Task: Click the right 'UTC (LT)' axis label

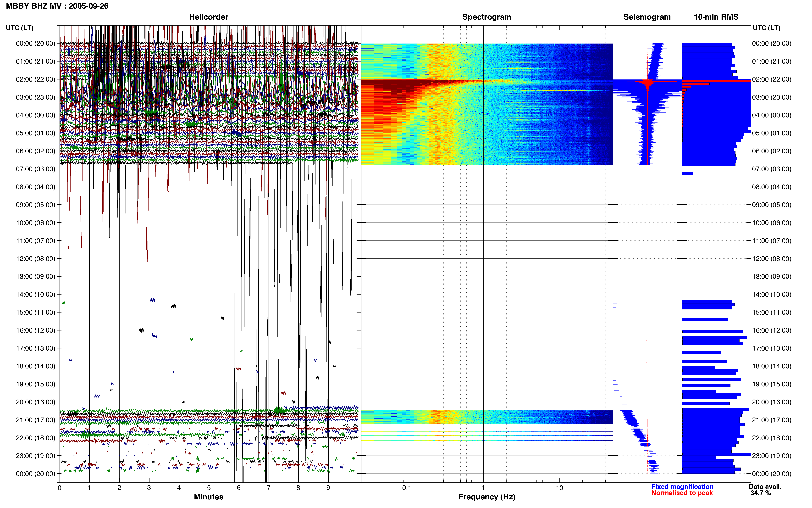Action: pos(766,28)
